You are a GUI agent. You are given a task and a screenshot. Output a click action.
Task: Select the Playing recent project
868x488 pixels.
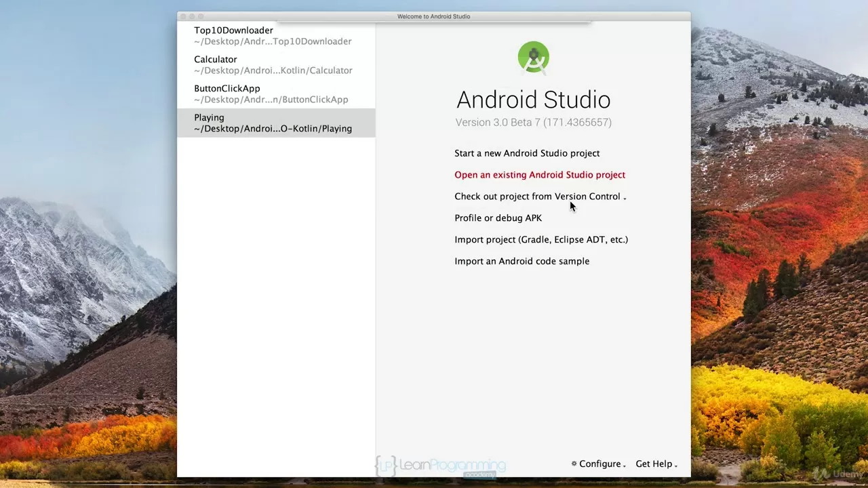(276, 123)
